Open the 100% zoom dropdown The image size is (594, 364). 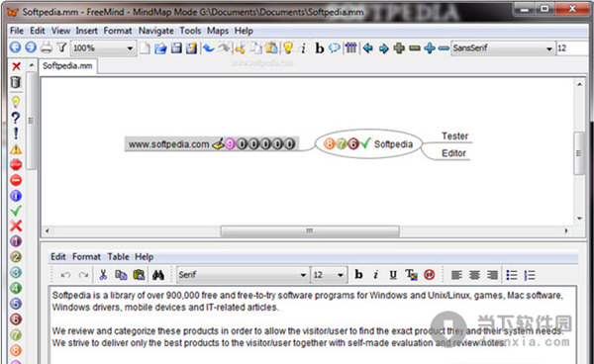point(103,48)
